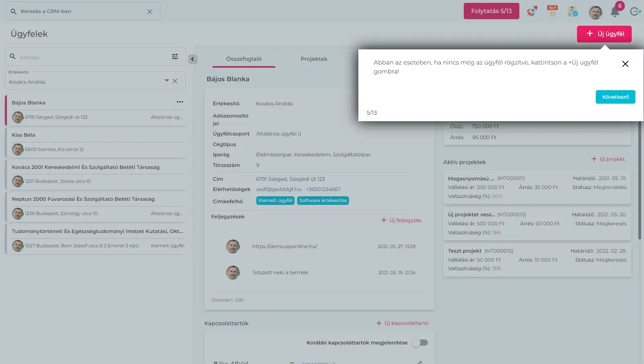Switch to the Projektek tab
644x364 pixels.
click(x=314, y=59)
